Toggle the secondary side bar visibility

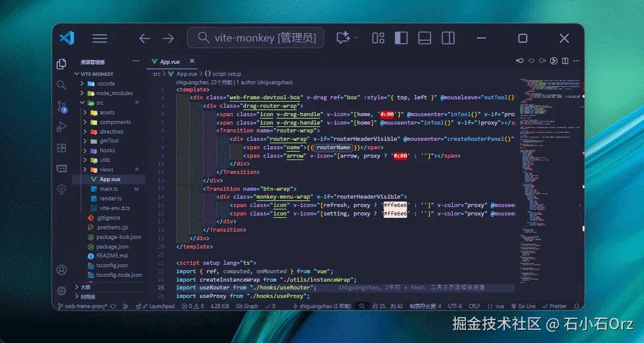click(448, 38)
